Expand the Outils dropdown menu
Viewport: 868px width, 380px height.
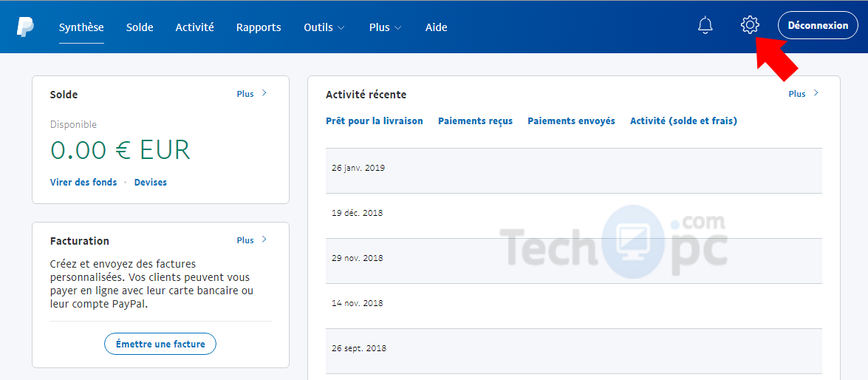pyautogui.click(x=324, y=27)
